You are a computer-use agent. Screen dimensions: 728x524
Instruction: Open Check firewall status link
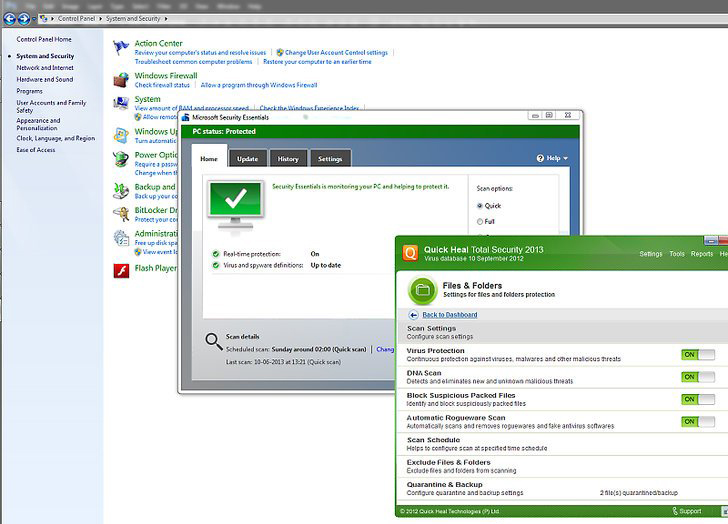coord(162,85)
